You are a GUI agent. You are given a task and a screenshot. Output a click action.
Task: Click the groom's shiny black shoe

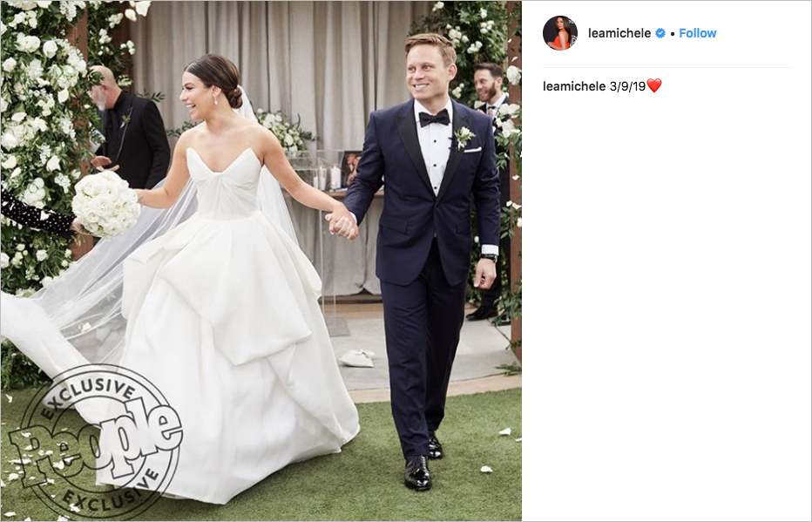pos(417,473)
